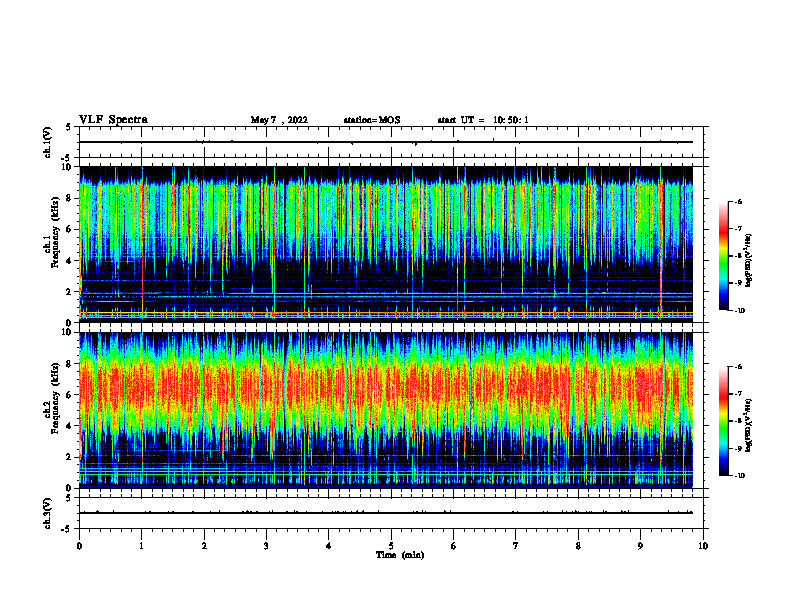The image size is (792, 612).
Task: Click the log(PSD) label beside the ch.2 color scale
Action: pos(749,425)
